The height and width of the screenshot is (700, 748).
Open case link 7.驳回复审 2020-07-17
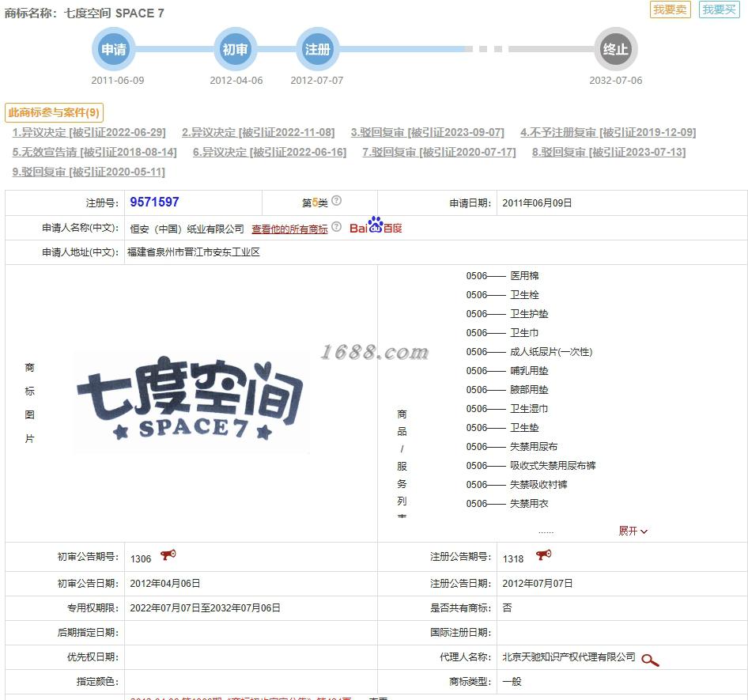[439, 152]
